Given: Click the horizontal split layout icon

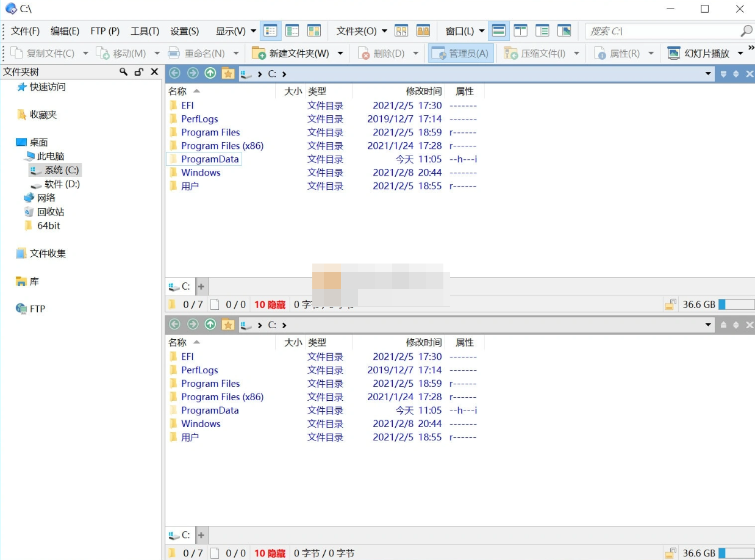Looking at the screenshot, I should pyautogui.click(x=498, y=30).
